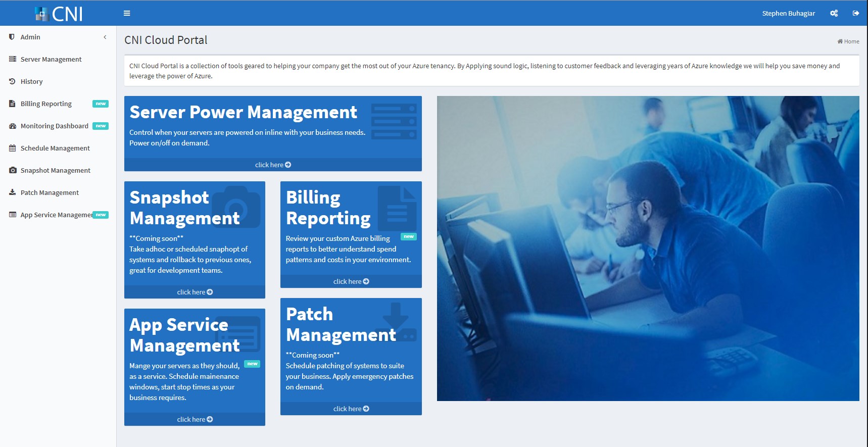
Task: Click the Patch Management card heading
Action: coord(341,324)
